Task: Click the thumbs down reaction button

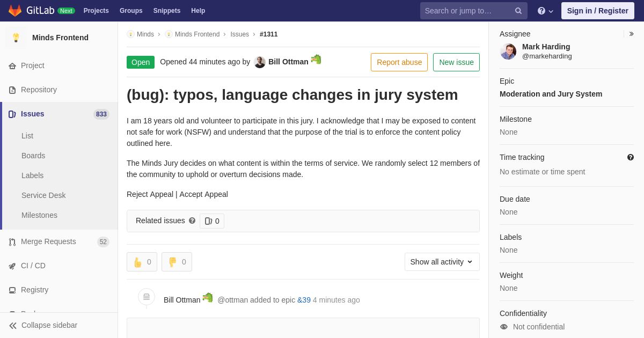Action: click(177, 262)
